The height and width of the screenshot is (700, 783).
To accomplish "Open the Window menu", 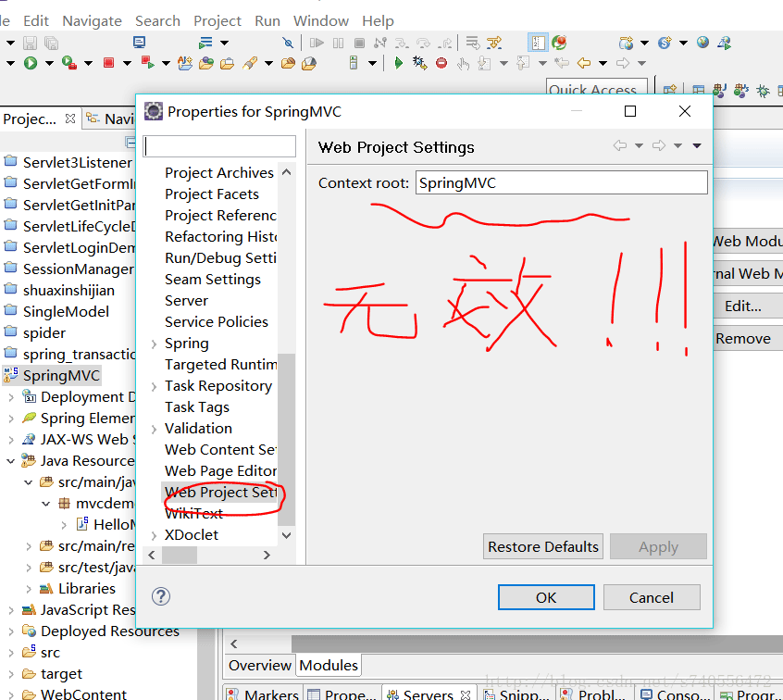I will pos(320,21).
